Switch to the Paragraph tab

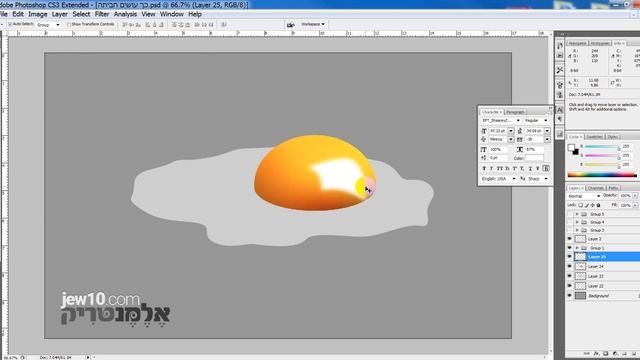coord(515,112)
